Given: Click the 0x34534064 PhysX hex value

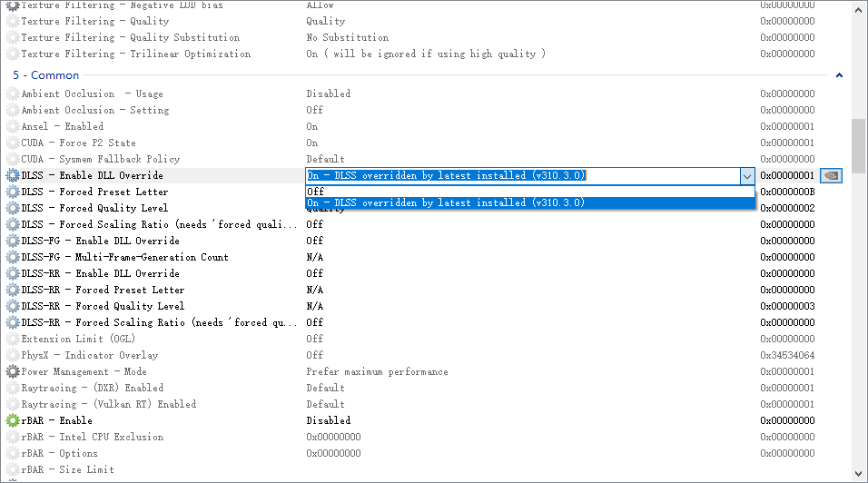Looking at the screenshot, I should pos(787,355).
